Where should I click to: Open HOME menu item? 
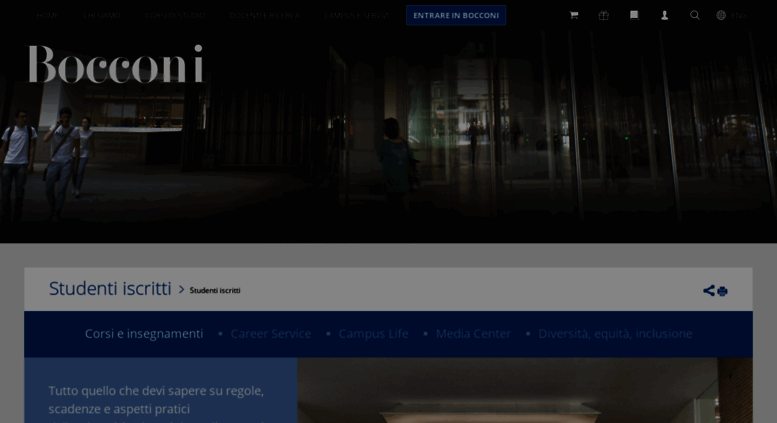click(47, 15)
